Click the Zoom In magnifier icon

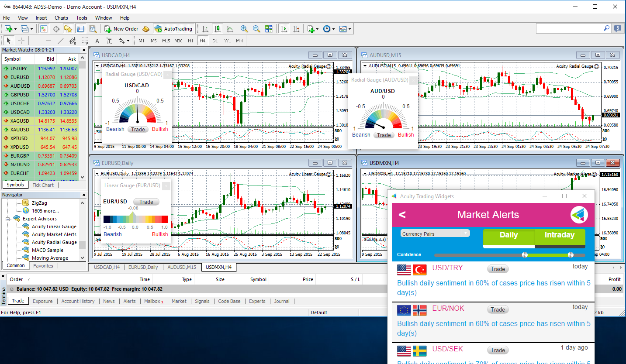click(244, 29)
